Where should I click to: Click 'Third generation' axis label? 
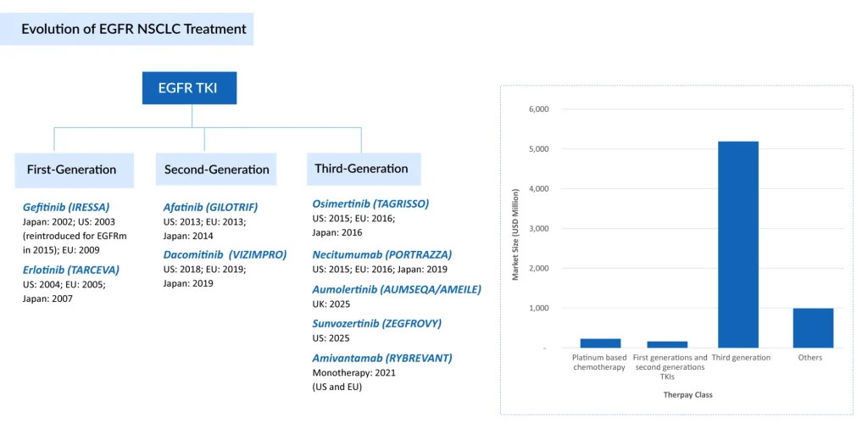[741, 358]
